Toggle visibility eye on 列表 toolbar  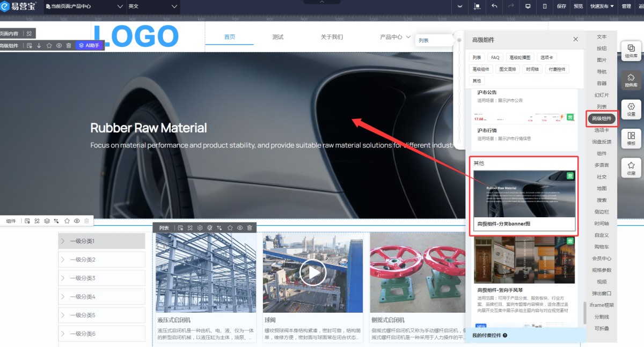[x=240, y=228]
